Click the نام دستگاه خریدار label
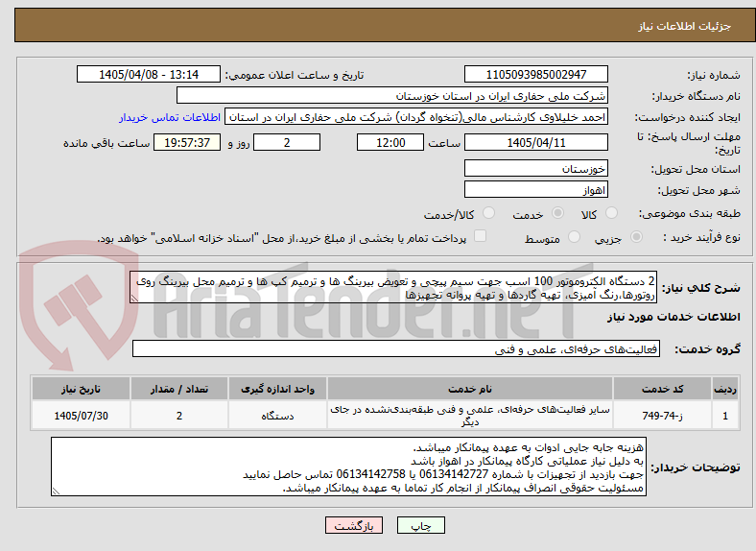Image resolution: width=756 pixels, height=551 pixels. click(x=697, y=97)
